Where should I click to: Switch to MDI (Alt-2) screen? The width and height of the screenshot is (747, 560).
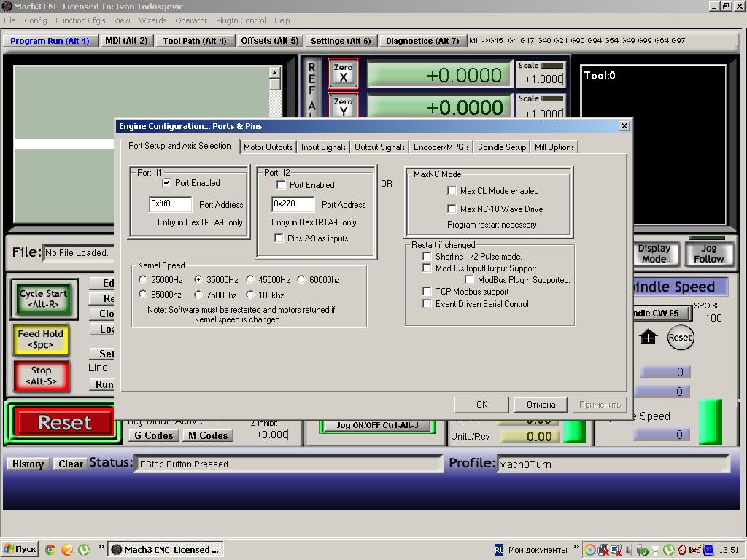point(126,41)
